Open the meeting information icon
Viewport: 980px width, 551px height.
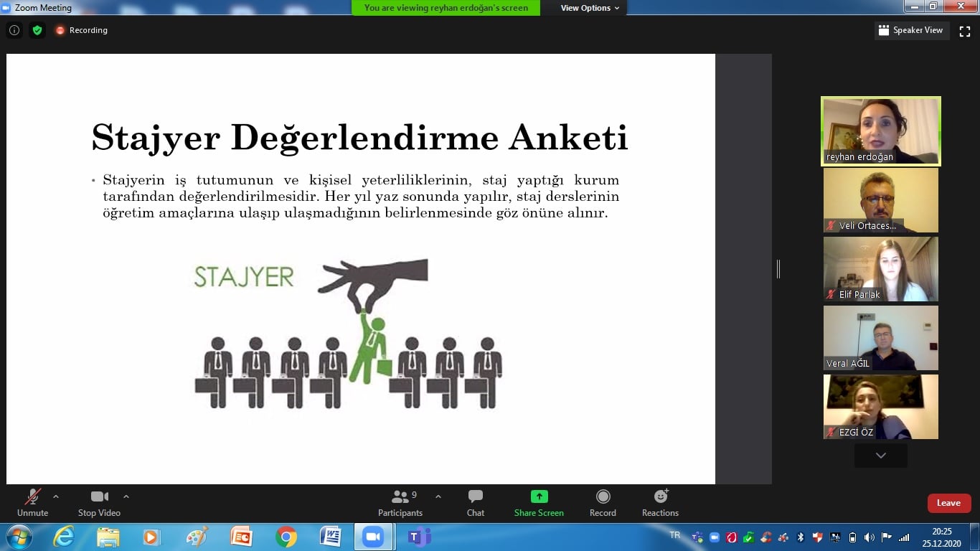click(14, 30)
